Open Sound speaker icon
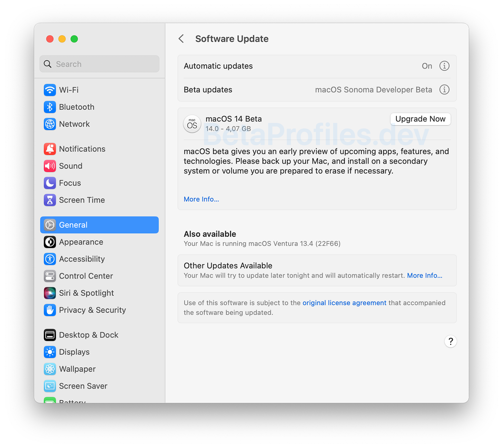Image resolution: width=503 pixels, height=448 pixels. click(x=50, y=166)
